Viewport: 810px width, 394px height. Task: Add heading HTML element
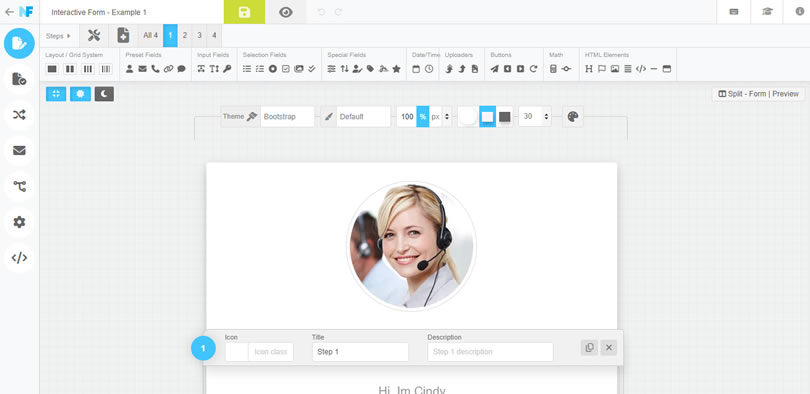pyautogui.click(x=589, y=69)
